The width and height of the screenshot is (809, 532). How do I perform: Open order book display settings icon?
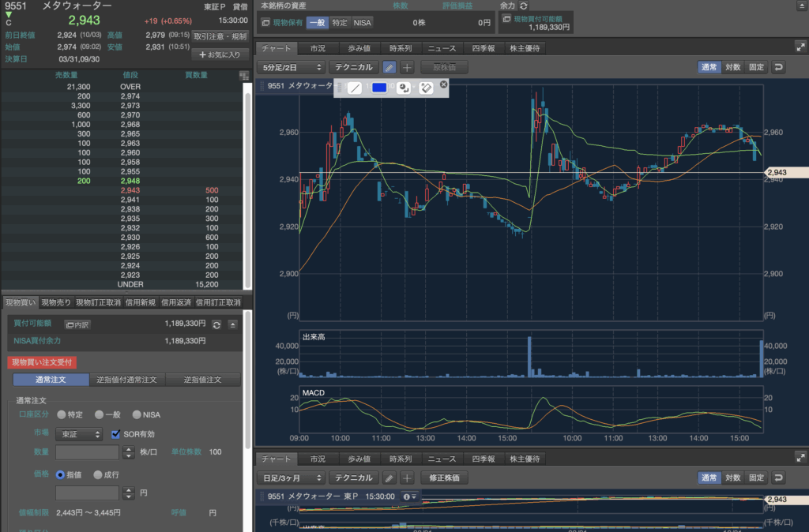coord(243,75)
